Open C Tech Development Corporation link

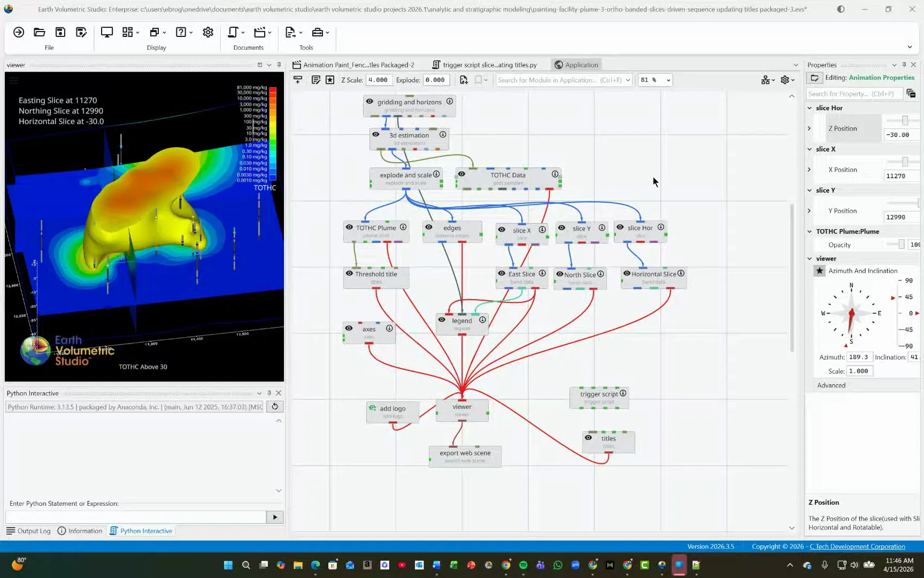click(857, 546)
